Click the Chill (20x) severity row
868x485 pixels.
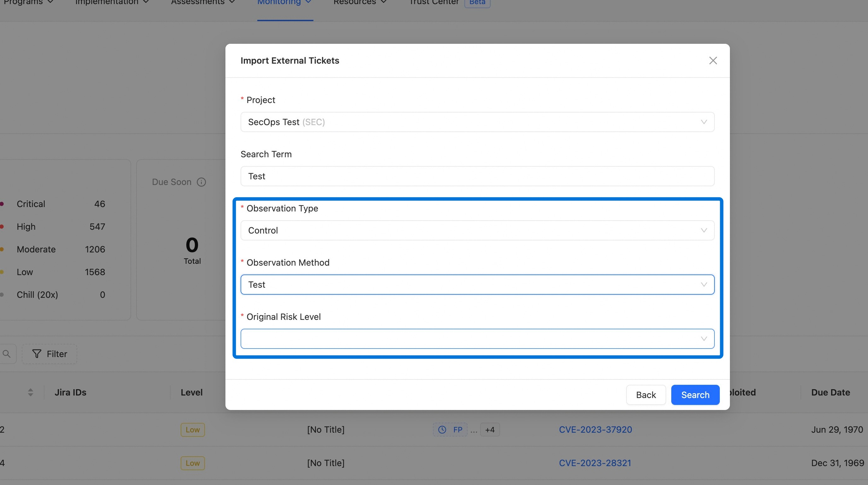pos(53,295)
